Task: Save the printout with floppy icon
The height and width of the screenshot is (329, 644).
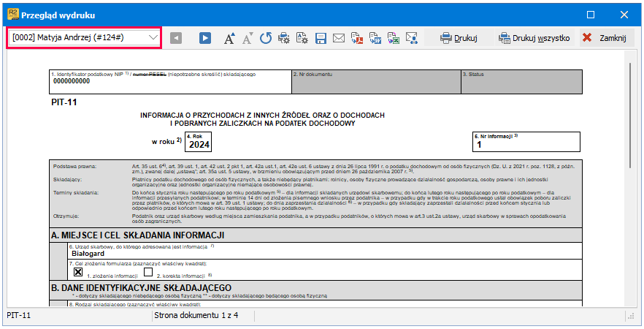Action: (321, 38)
